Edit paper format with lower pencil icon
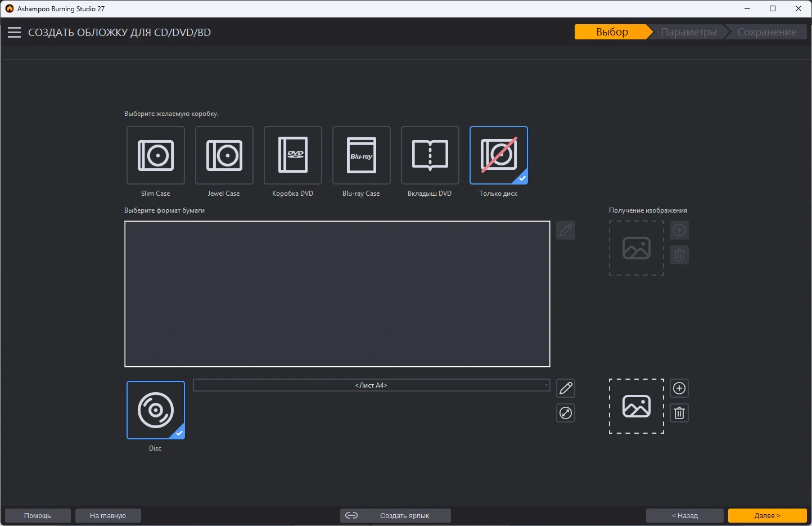 [x=566, y=388]
